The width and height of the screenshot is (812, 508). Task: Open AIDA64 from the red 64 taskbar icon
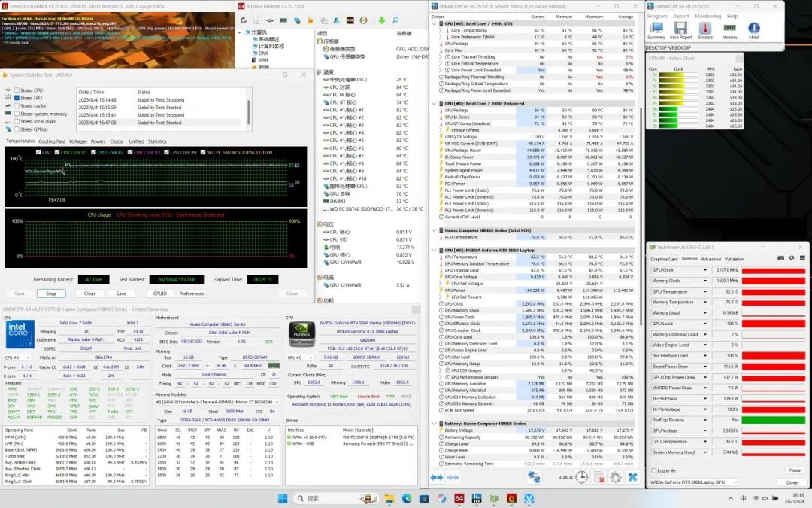459,499
